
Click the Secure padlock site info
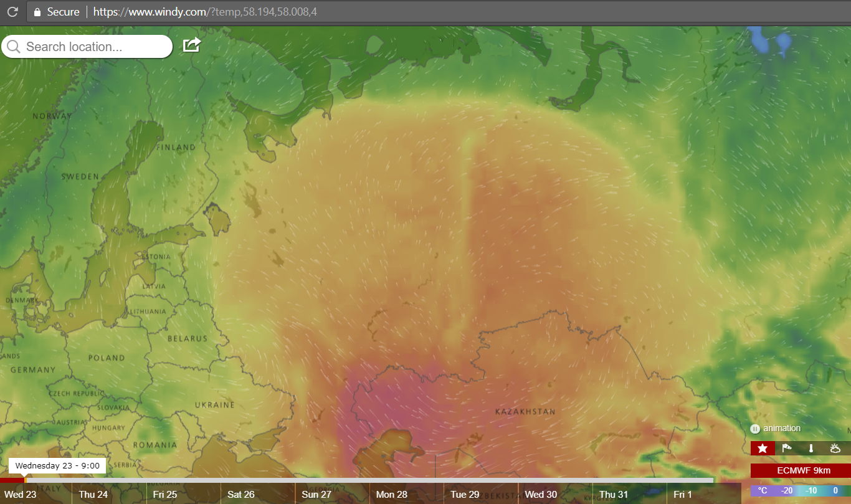click(x=57, y=12)
